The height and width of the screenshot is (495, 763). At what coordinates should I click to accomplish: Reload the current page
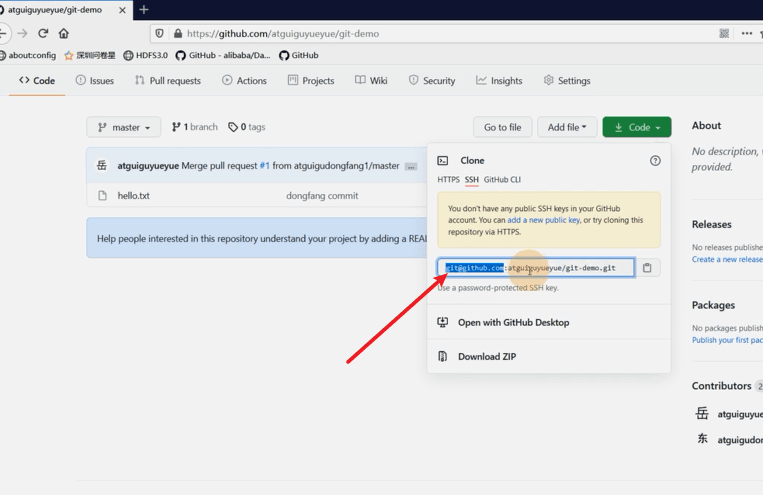(43, 34)
